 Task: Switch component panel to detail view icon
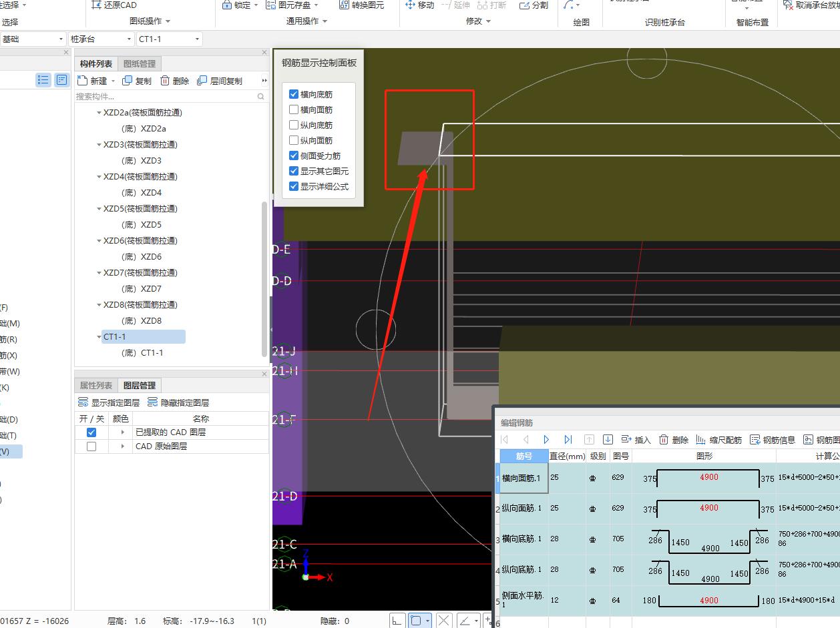(x=61, y=80)
